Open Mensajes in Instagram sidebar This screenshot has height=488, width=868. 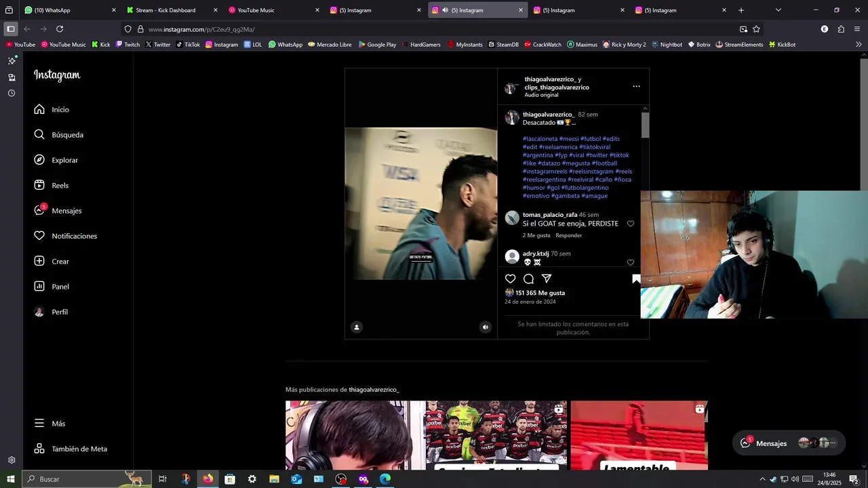pyautogui.click(x=58, y=211)
